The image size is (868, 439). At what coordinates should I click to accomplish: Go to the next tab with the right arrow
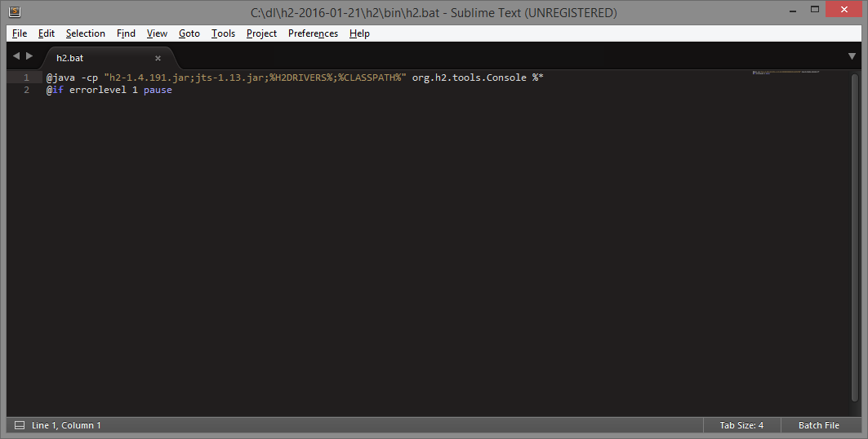[29, 55]
